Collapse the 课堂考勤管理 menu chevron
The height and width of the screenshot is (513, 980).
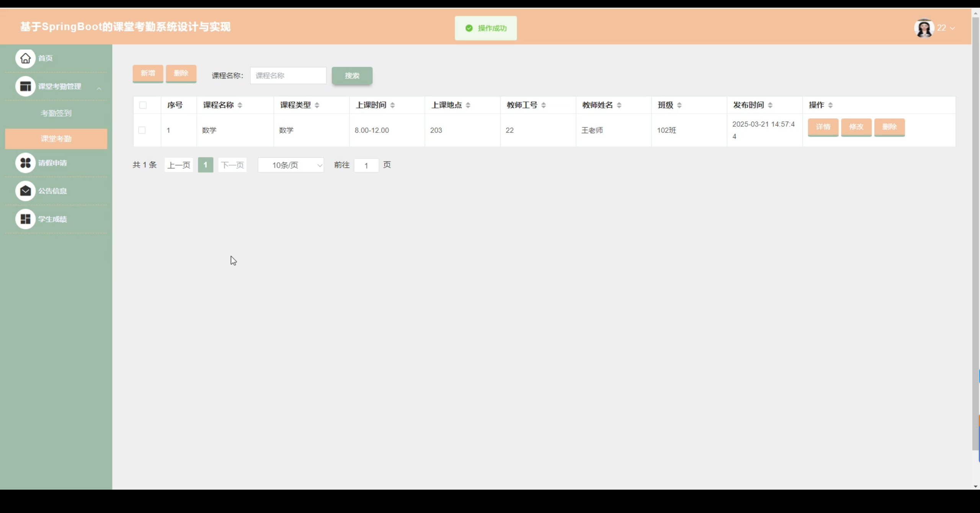(99, 88)
